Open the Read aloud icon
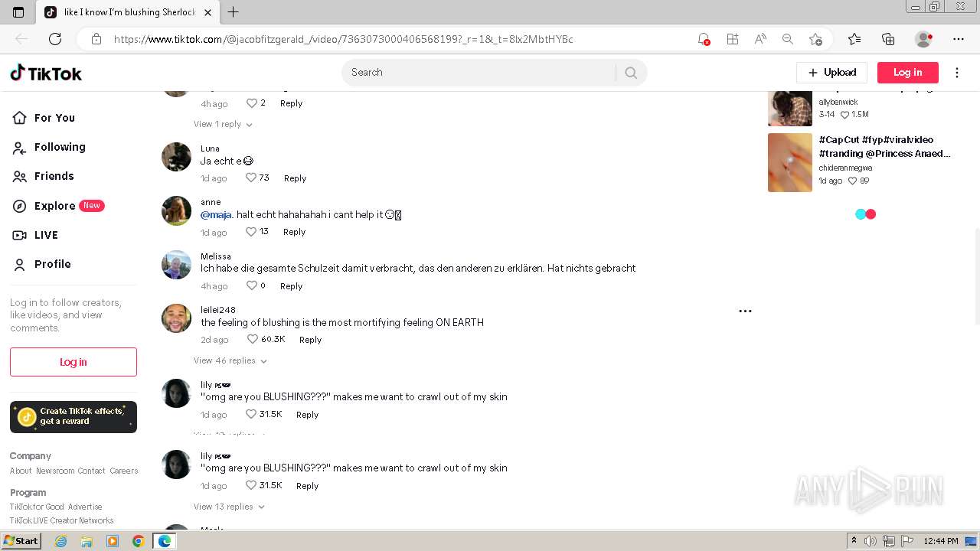980x551 pixels. 760,39
